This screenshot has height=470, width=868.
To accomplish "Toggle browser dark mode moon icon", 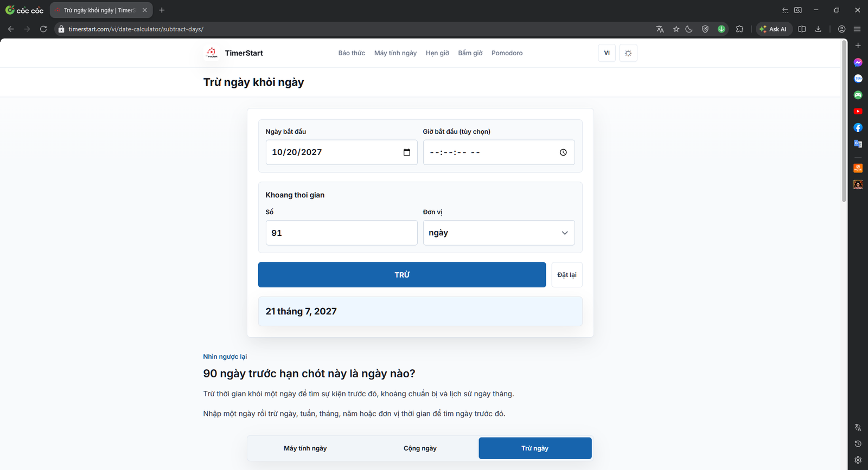I will 689,29.
